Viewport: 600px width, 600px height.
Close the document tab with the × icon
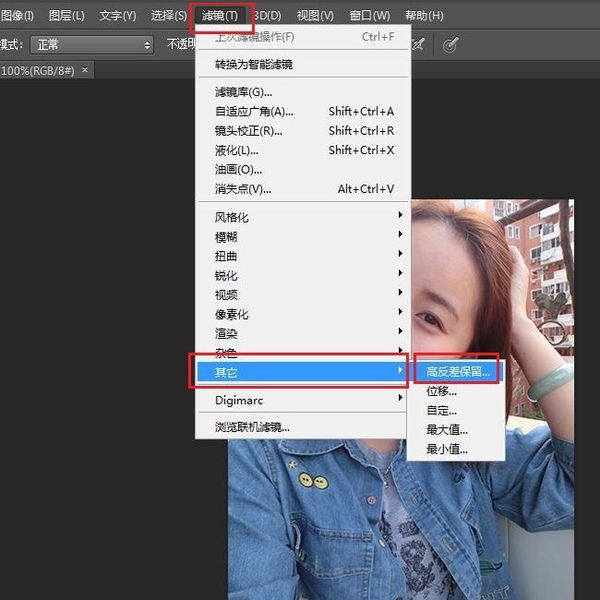85,70
